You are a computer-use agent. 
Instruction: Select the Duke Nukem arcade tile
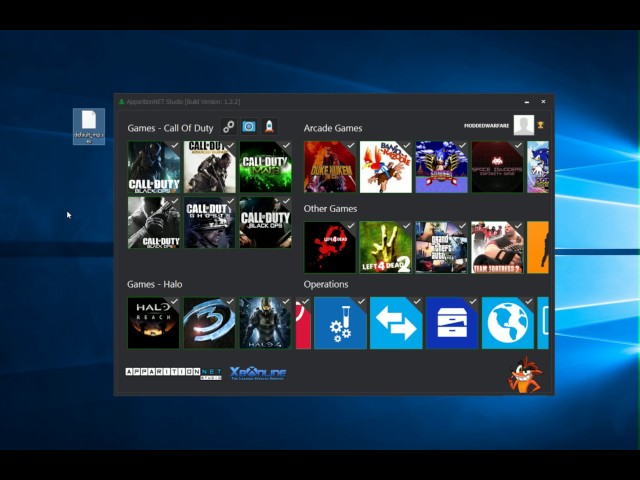(330, 167)
